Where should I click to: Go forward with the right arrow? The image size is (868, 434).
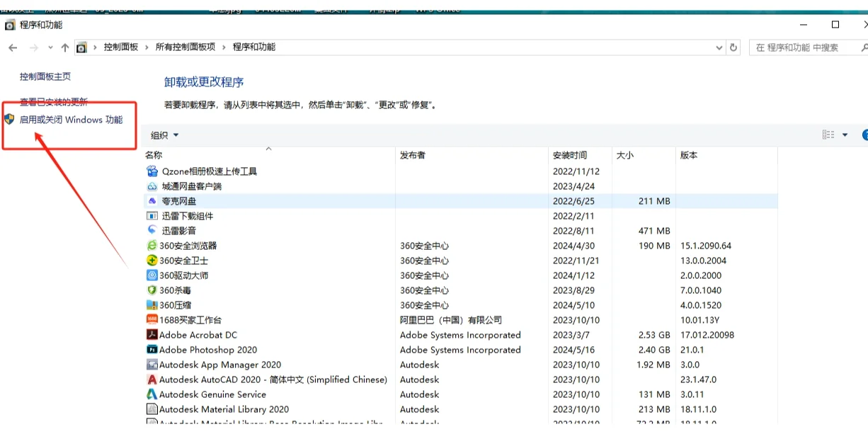pos(33,47)
